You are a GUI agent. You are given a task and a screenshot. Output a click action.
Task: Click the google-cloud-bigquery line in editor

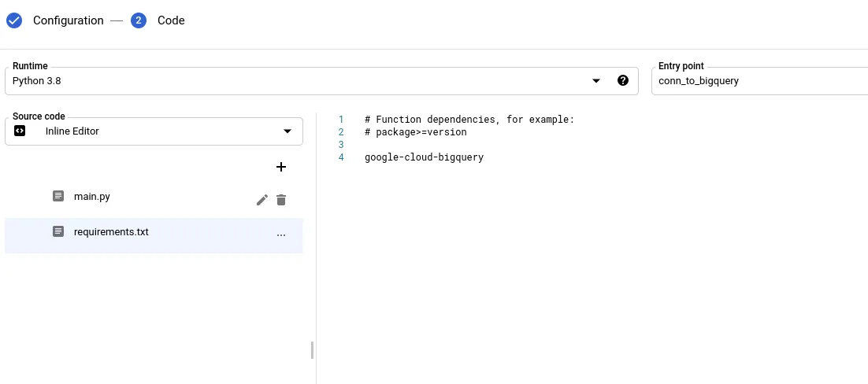tap(424, 157)
